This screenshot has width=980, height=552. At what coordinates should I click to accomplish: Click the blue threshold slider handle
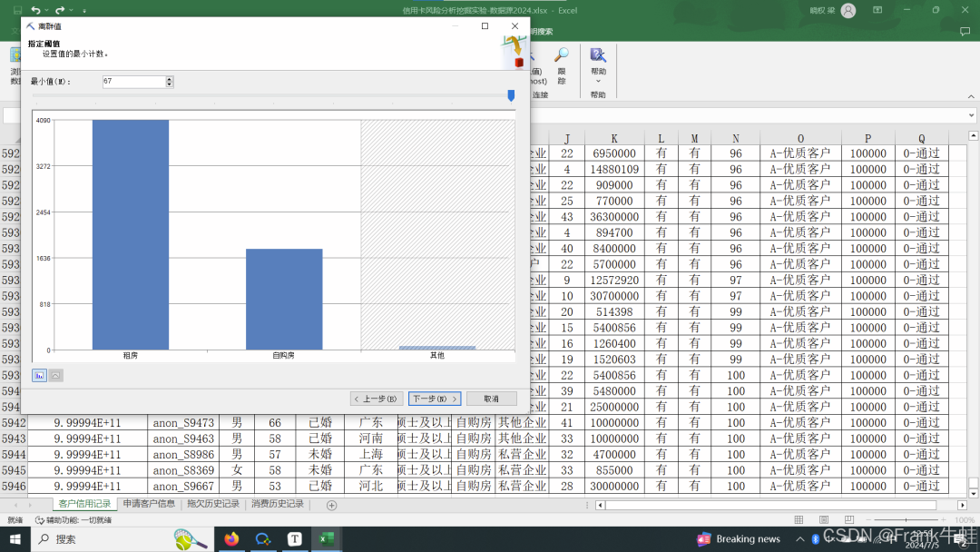click(511, 95)
